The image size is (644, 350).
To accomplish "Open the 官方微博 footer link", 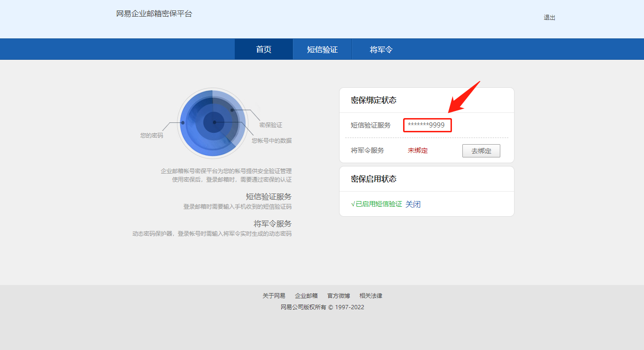I will tap(339, 296).
